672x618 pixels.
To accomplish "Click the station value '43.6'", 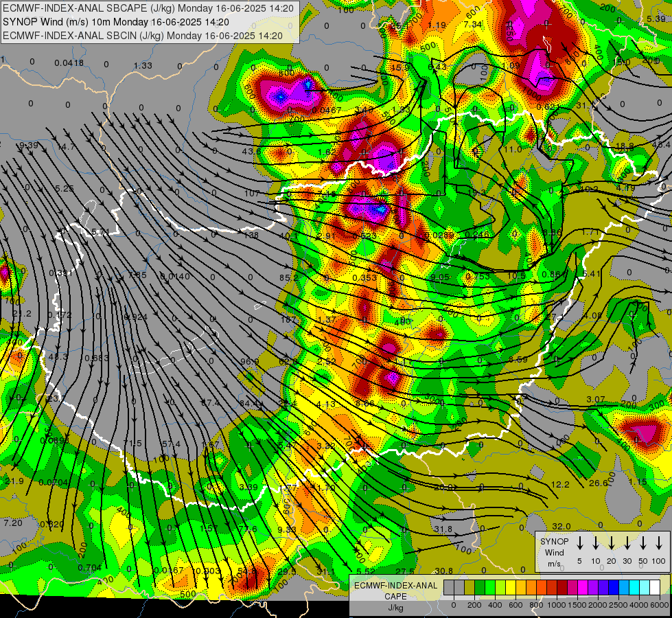I will click(x=251, y=151).
